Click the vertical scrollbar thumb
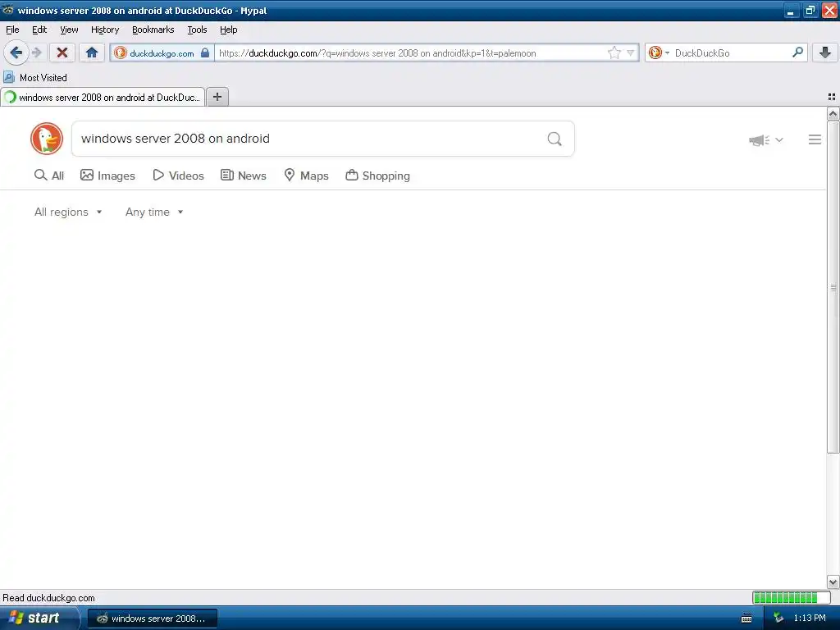Screen dimensions: 840x630 (x=833, y=287)
